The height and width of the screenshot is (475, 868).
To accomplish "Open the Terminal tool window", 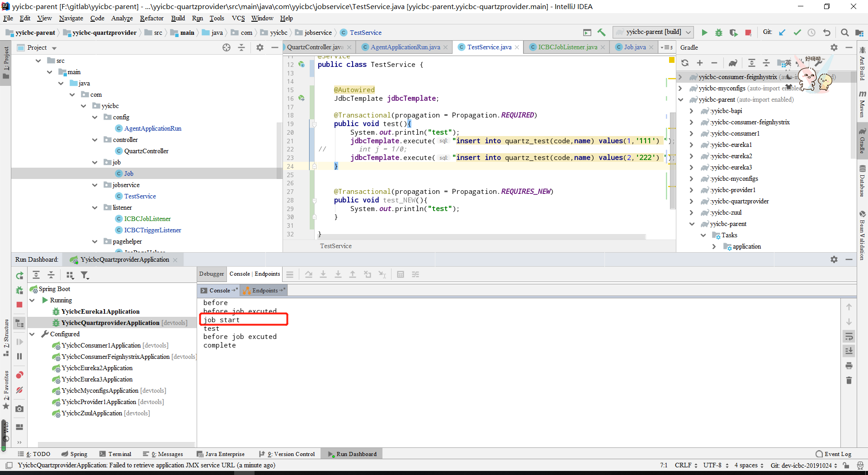I will (116, 454).
